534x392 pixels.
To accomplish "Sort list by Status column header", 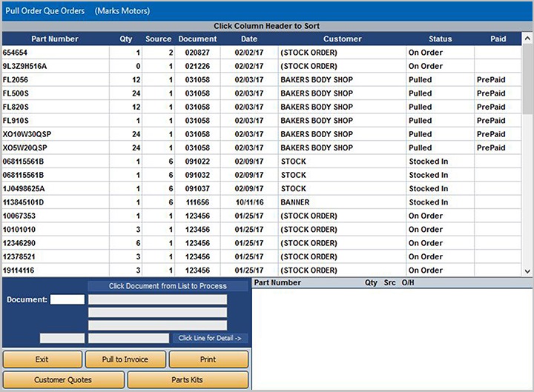I will click(440, 39).
